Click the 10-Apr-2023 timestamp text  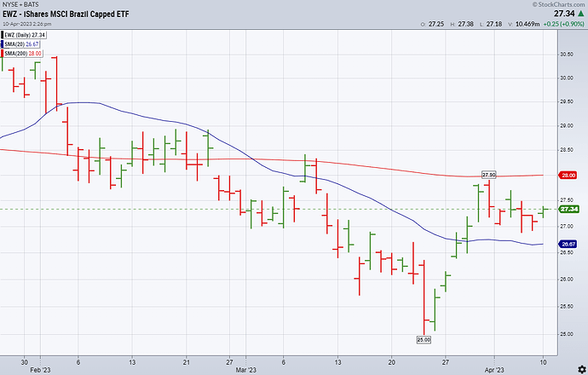(x=27, y=24)
